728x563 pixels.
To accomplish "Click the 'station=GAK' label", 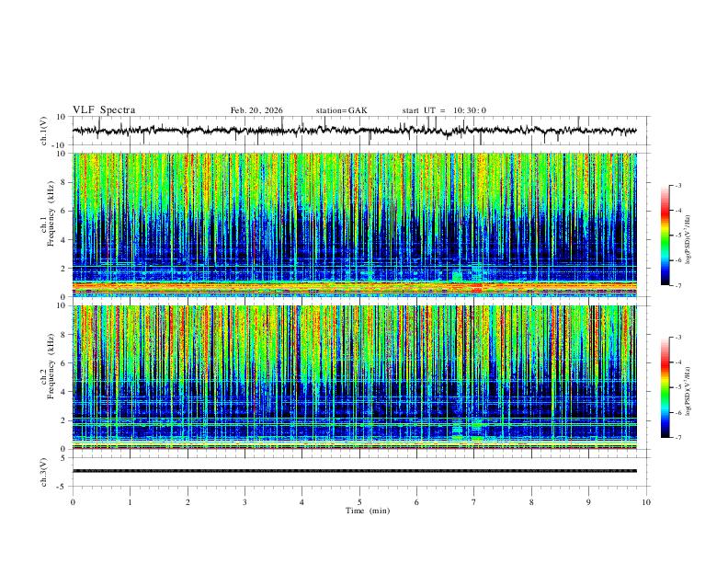I will (x=341, y=110).
